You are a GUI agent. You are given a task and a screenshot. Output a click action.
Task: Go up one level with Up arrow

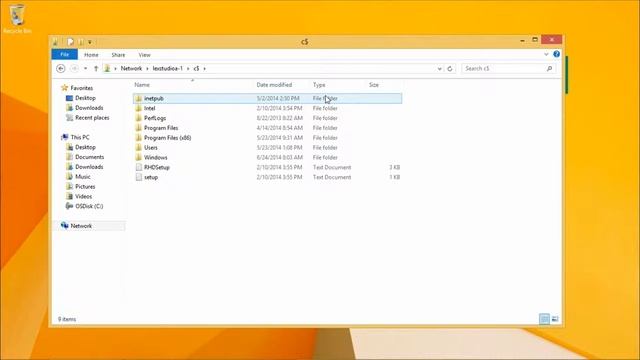tap(96, 69)
